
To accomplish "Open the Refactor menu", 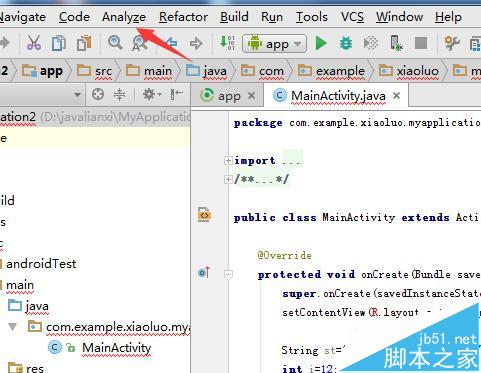I will [x=183, y=17].
